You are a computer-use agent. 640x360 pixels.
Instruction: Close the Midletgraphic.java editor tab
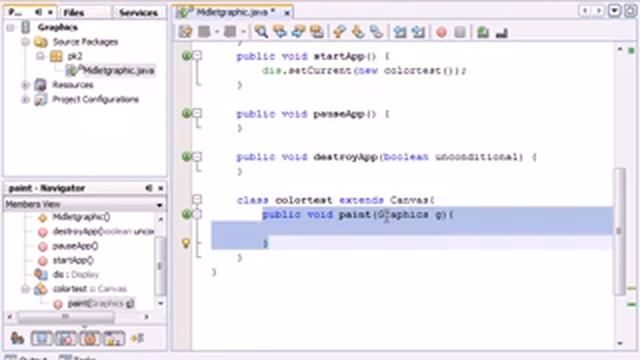[287, 13]
